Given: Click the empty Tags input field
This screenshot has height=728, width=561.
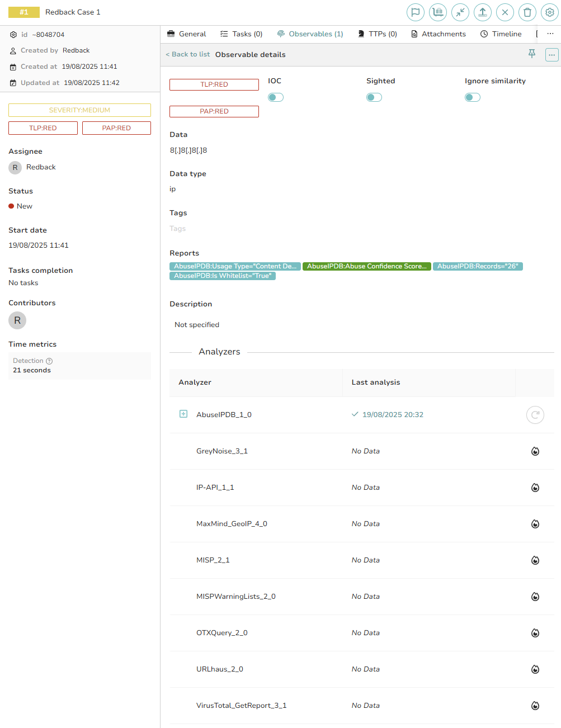Looking at the screenshot, I should click(x=178, y=229).
